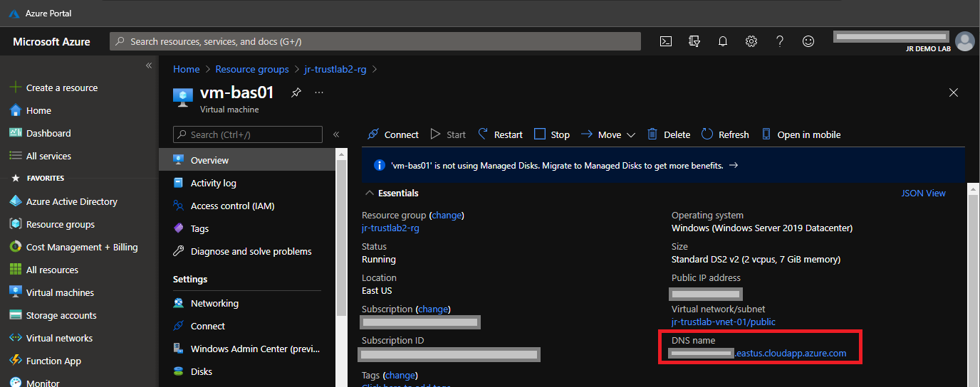
Task: Close the vm-bas01 blade
Action: (x=954, y=92)
